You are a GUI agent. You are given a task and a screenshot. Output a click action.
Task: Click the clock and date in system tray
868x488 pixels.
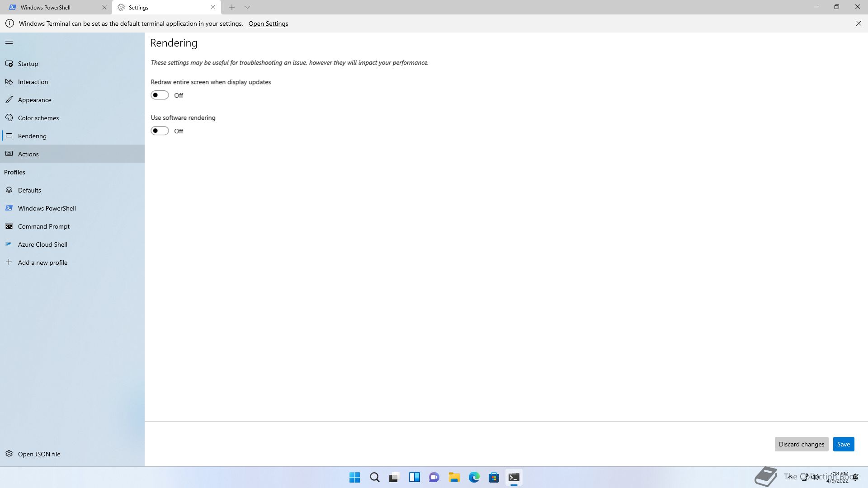(x=838, y=477)
